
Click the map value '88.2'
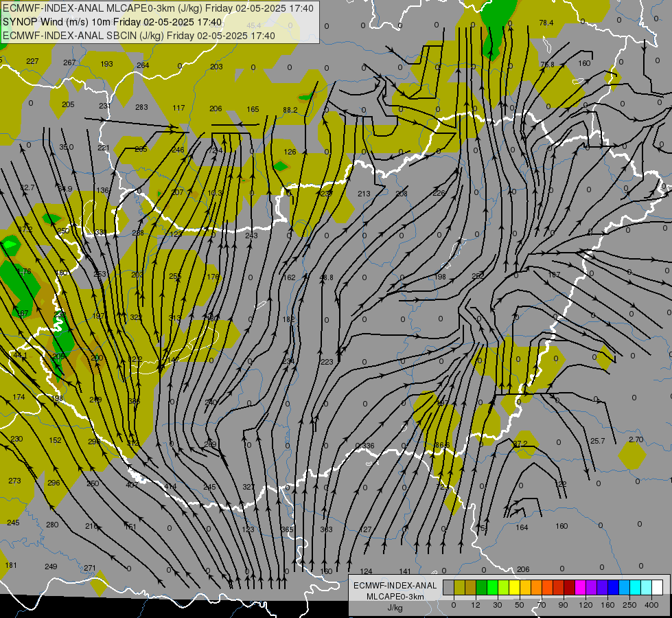tap(290, 110)
